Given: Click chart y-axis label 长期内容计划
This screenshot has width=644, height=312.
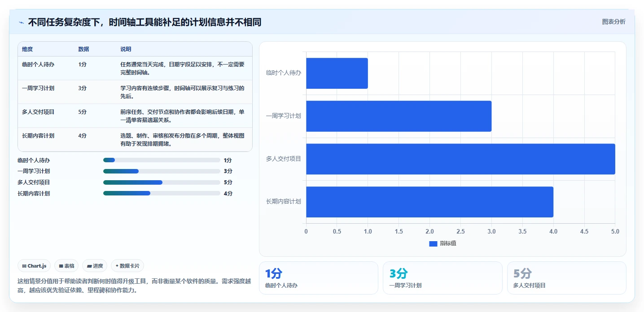Looking at the screenshot, I should [x=283, y=202].
